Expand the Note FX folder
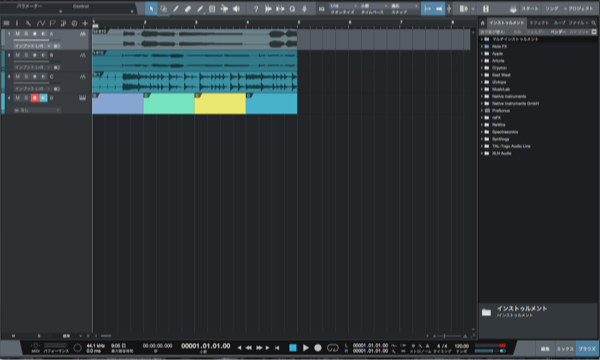Screen dimensions: 600x360 click(482, 46)
